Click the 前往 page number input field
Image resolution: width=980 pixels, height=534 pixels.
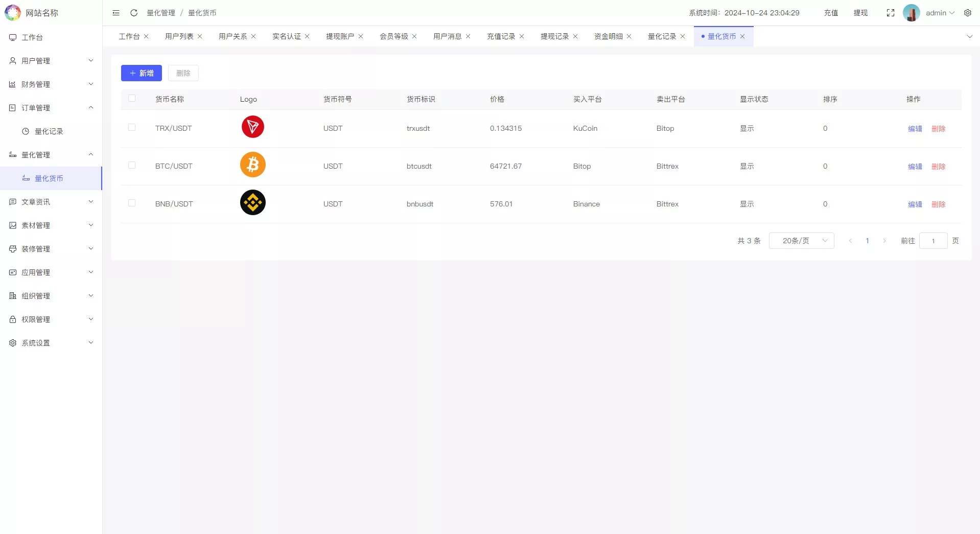tap(934, 241)
